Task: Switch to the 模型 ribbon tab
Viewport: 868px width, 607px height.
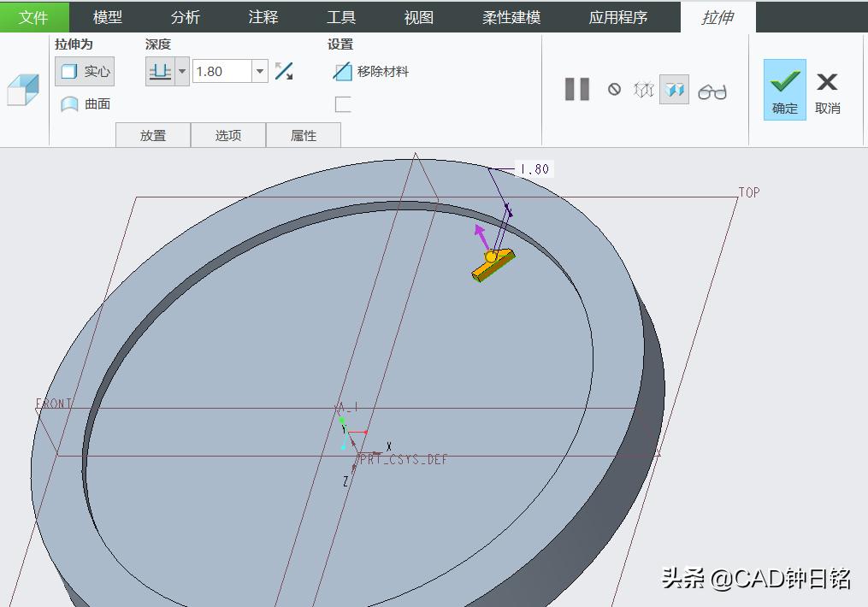Action: coord(107,16)
